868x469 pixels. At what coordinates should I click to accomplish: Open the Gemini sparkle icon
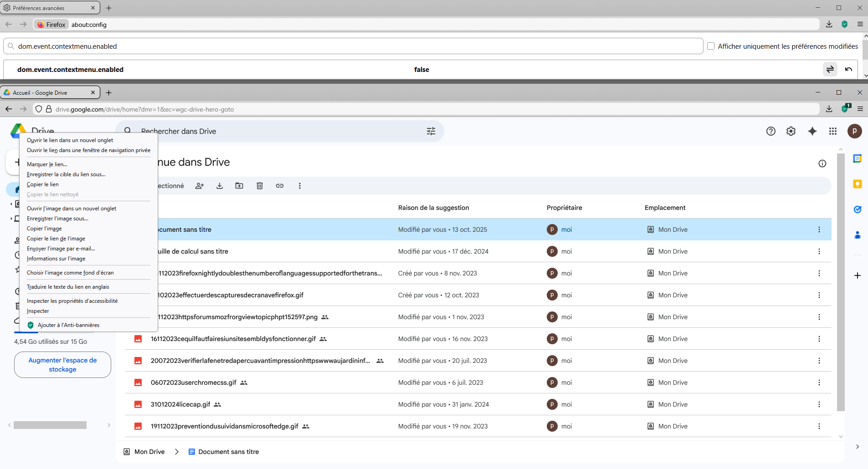[812, 131]
